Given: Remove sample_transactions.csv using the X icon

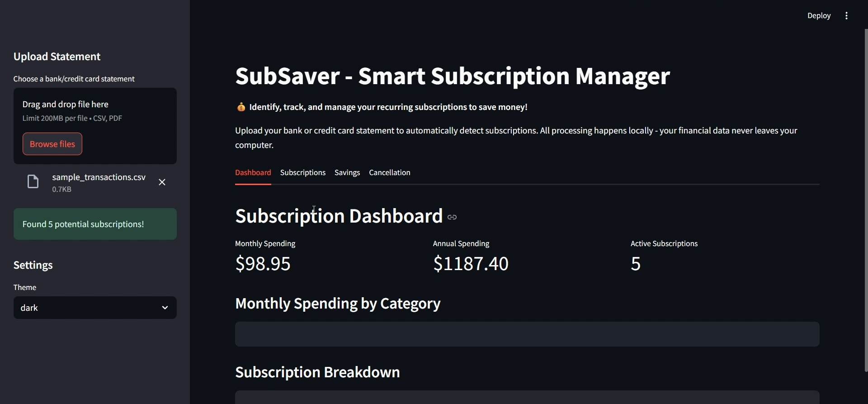Looking at the screenshot, I should (162, 182).
